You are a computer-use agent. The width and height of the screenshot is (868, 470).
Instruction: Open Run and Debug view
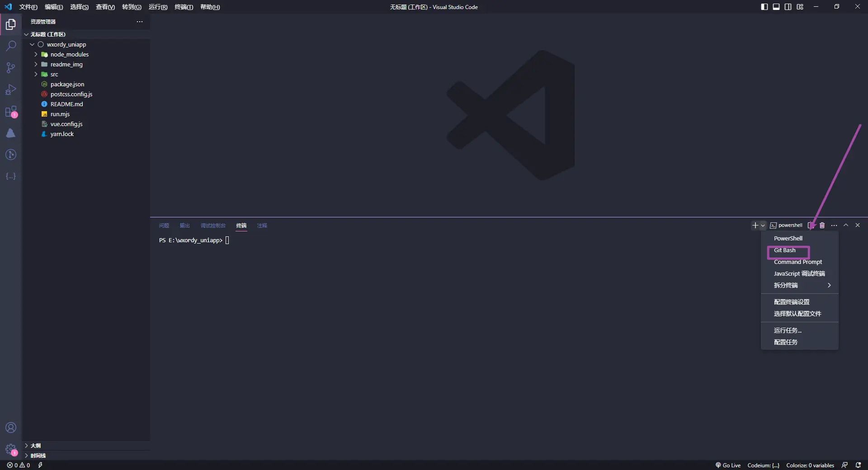pos(11,89)
